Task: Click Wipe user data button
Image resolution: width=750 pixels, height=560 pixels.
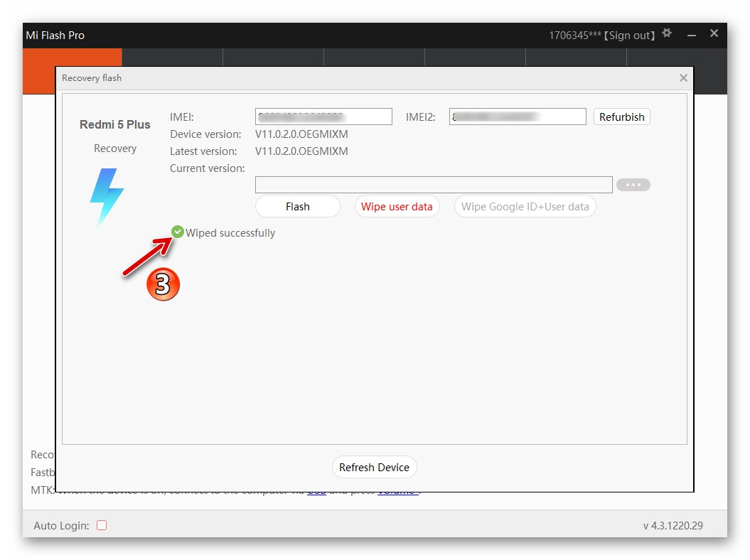Action: 397,207
